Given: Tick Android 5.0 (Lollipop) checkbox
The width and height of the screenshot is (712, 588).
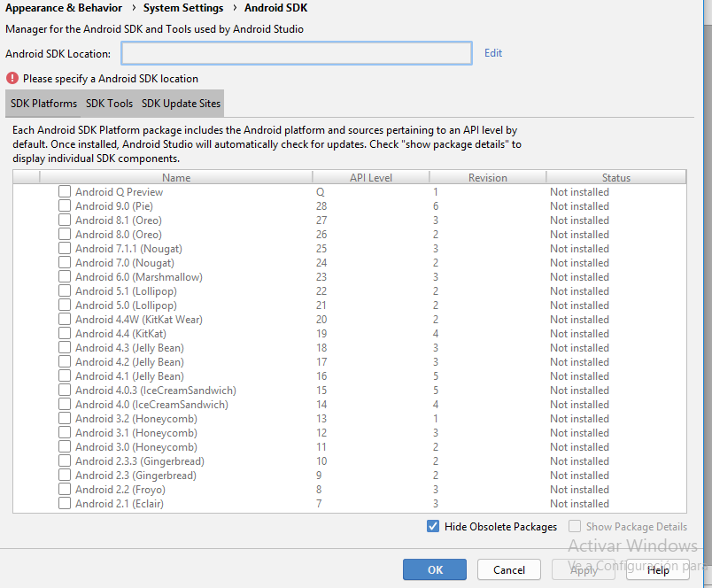Looking at the screenshot, I should point(65,306).
